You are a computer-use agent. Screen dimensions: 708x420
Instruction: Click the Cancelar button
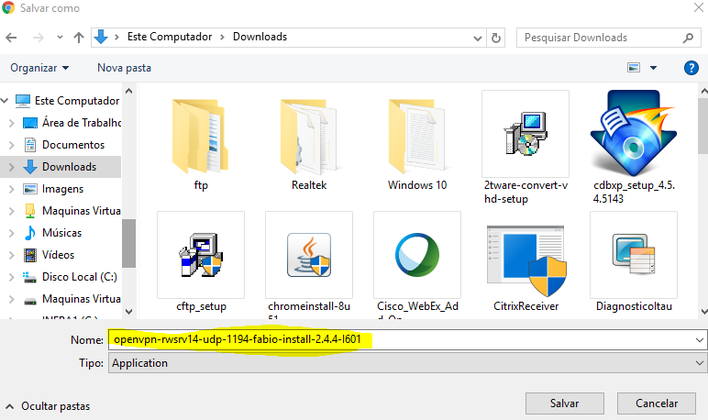pos(657,403)
